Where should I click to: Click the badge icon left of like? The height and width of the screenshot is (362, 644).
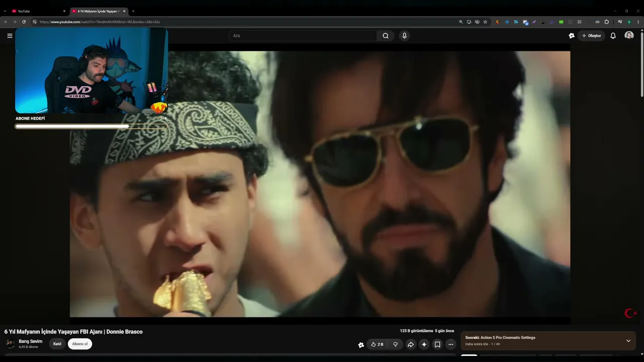pos(361,344)
